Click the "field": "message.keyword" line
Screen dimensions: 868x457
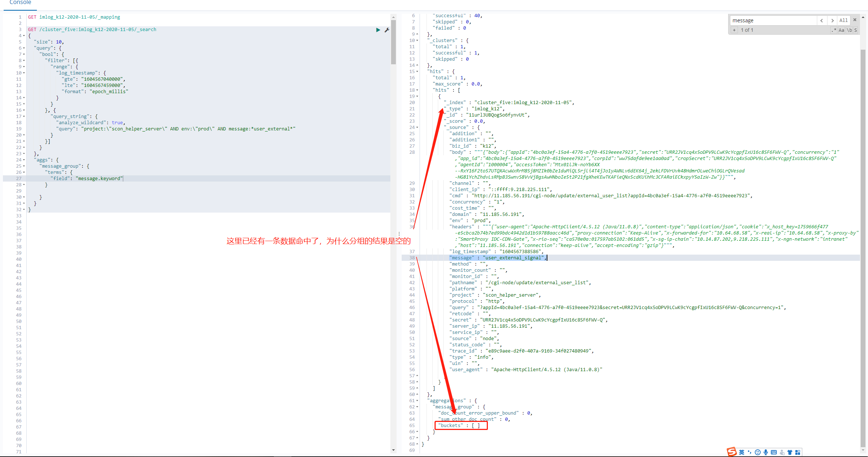tap(87, 179)
